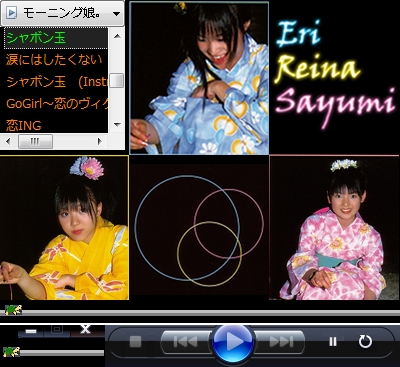
Task: Click the frog seek slider handle
Action: point(13,310)
